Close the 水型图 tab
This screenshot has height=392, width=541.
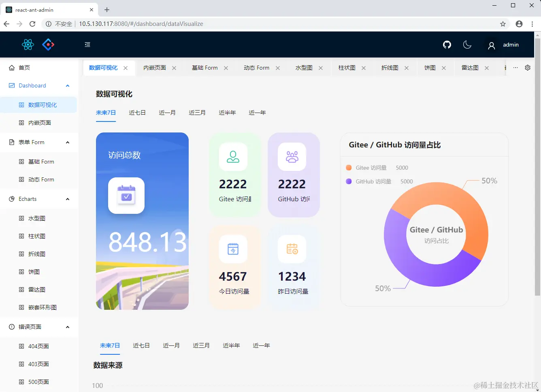tap(321, 68)
